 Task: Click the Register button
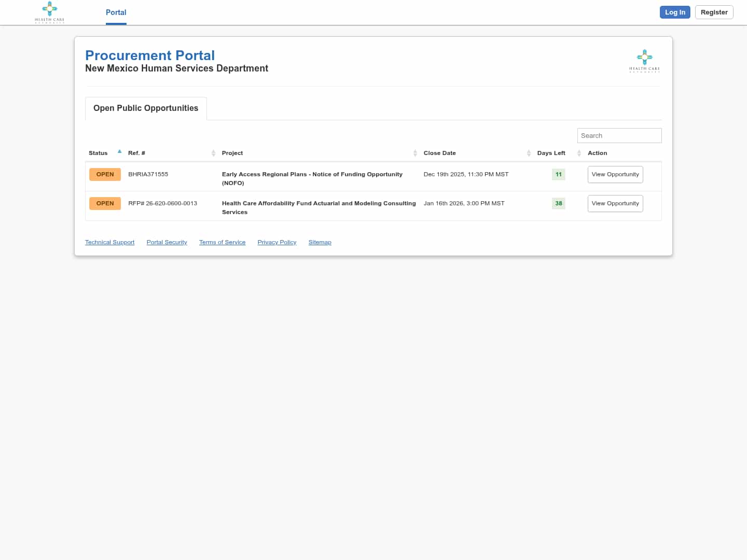click(x=714, y=12)
